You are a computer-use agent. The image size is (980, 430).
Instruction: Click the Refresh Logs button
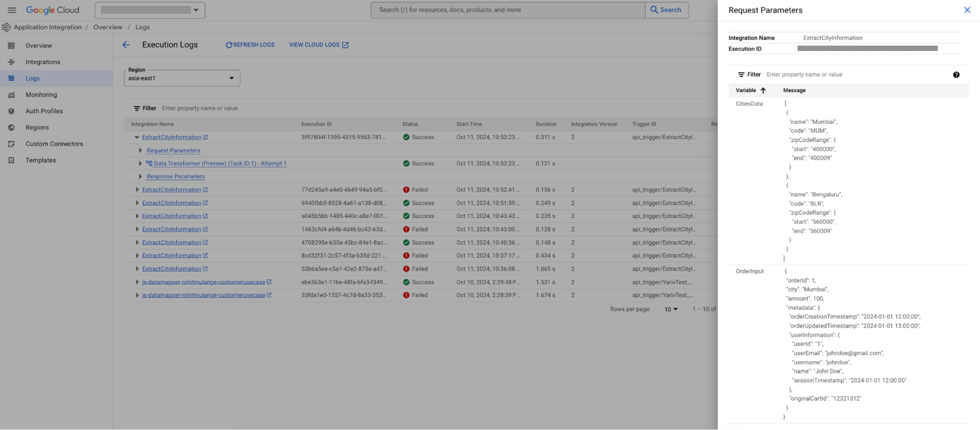pos(250,45)
